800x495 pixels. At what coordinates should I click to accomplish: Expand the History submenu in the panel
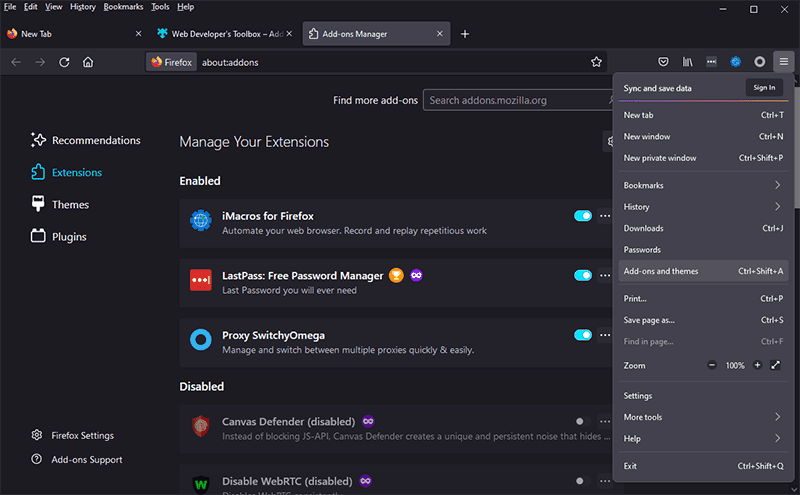click(x=703, y=207)
